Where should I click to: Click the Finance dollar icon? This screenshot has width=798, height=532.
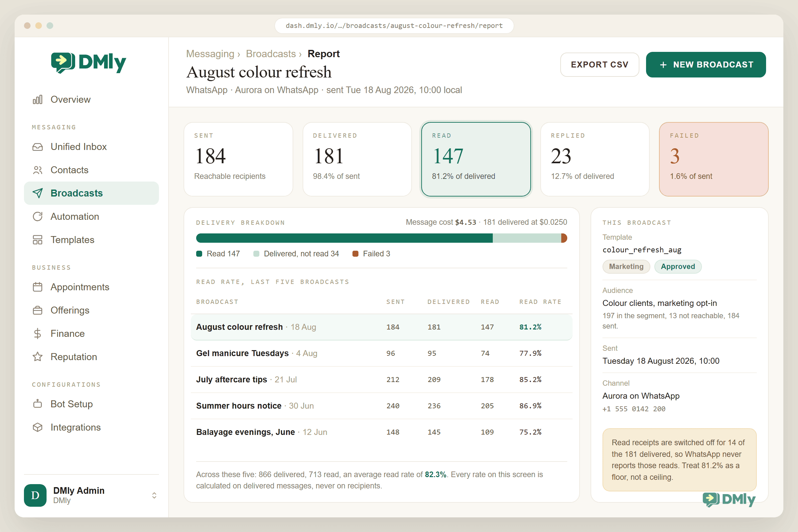pos(38,333)
